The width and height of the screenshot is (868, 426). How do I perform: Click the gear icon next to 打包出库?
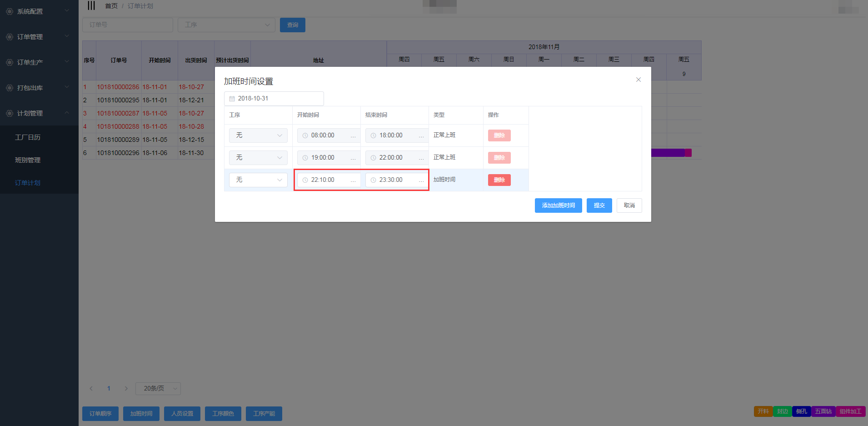(9, 88)
